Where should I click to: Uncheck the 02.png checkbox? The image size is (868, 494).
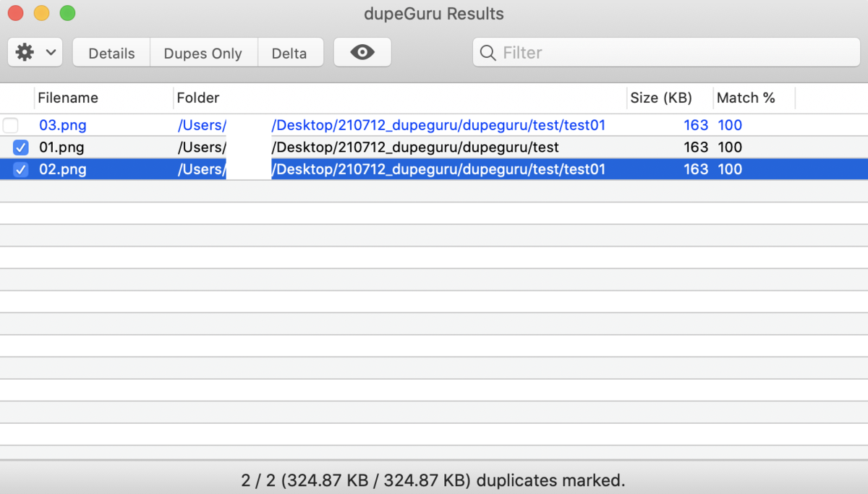click(x=21, y=169)
